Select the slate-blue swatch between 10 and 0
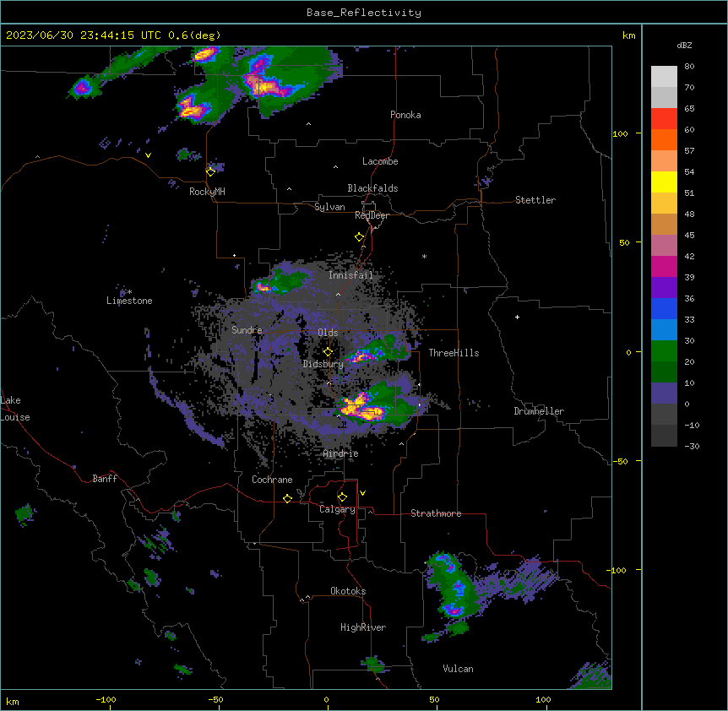The width and height of the screenshot is (728, 711). [664, 393]
